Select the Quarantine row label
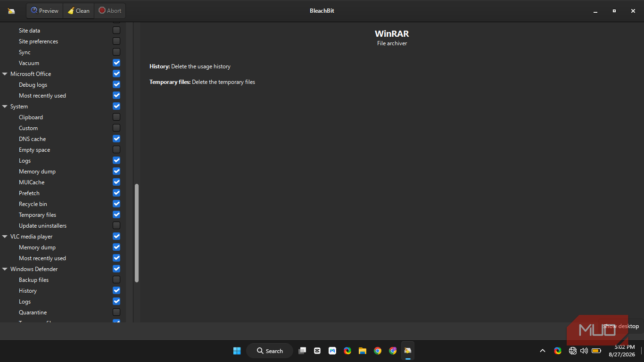This screenshot has height=362, width=644. pos(33,313)
